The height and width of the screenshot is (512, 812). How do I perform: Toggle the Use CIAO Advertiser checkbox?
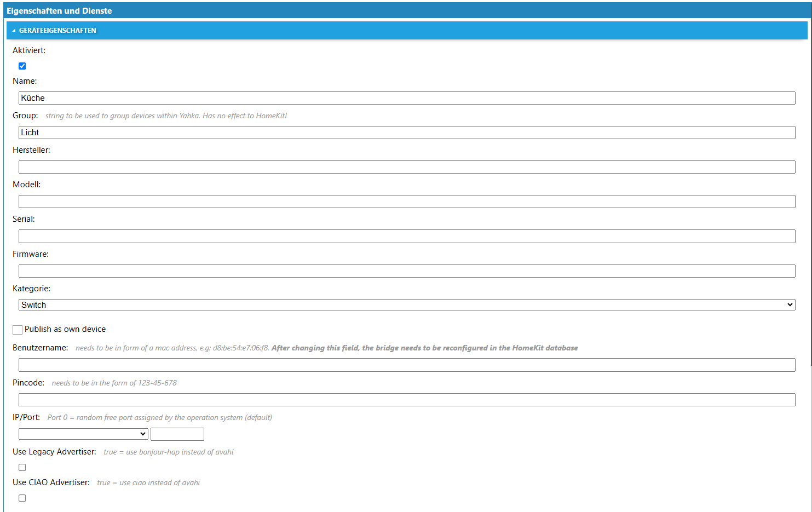point(22,498)
